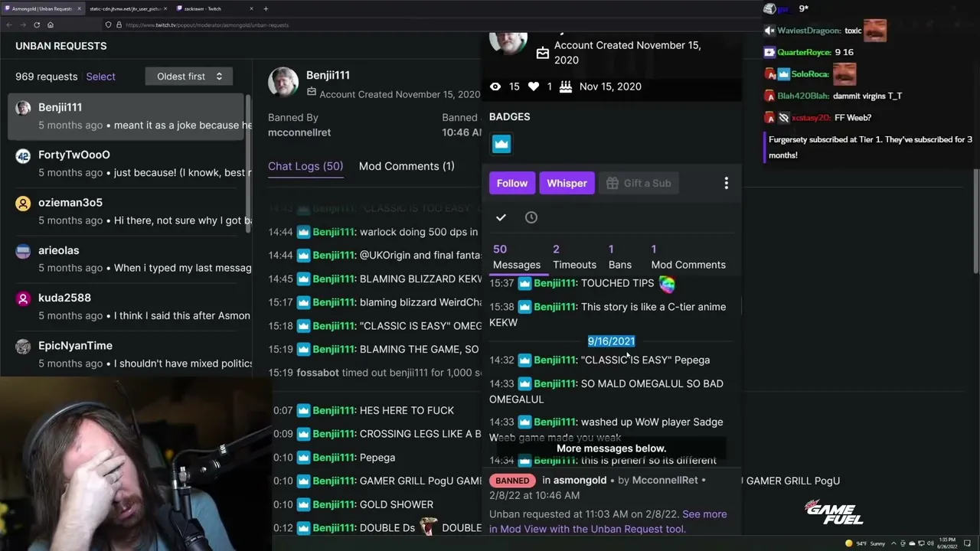Click QuarterRoyce's username in stream chat
The width and height of the screenshot is (980, 551).
pos(804,52)
